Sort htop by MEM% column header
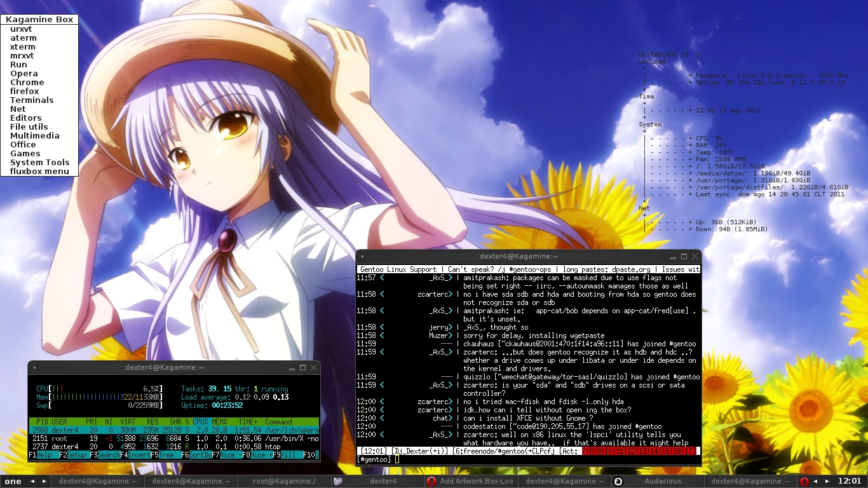The height and width of the screenshot is (488, 868). coord(219,422)
